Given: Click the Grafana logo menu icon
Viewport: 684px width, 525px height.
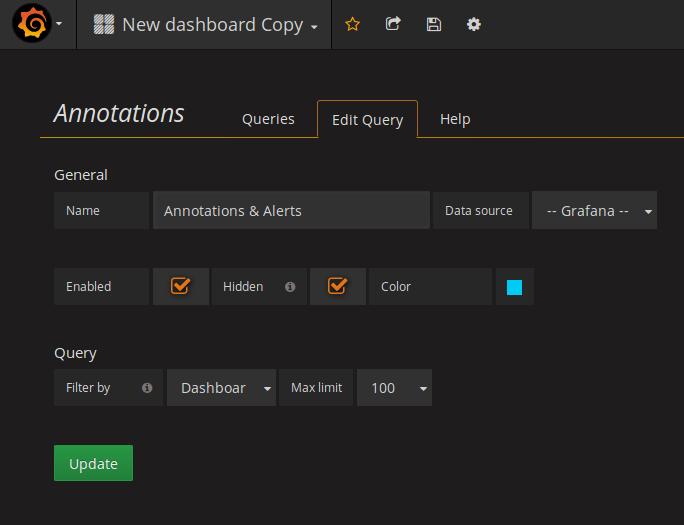Looking at the screenshot, I should click(32, 24).
